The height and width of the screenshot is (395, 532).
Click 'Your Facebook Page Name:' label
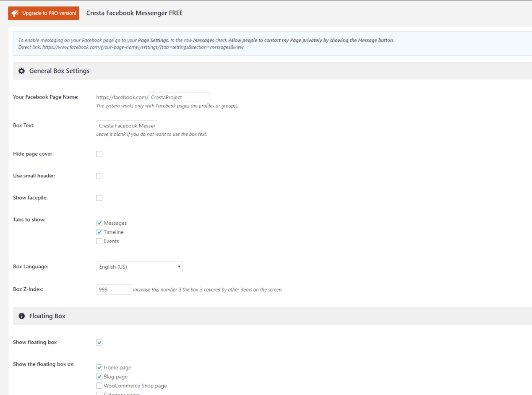point(46,97)
